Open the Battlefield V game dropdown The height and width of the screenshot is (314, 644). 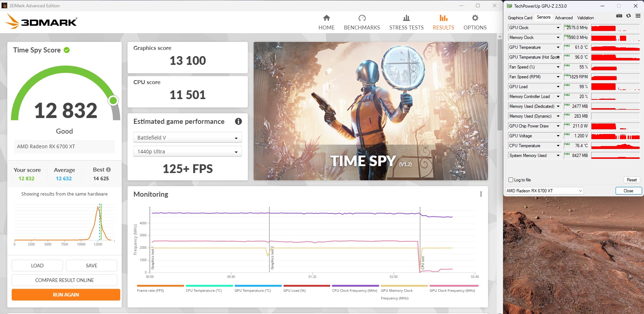[x=187, y=138]
